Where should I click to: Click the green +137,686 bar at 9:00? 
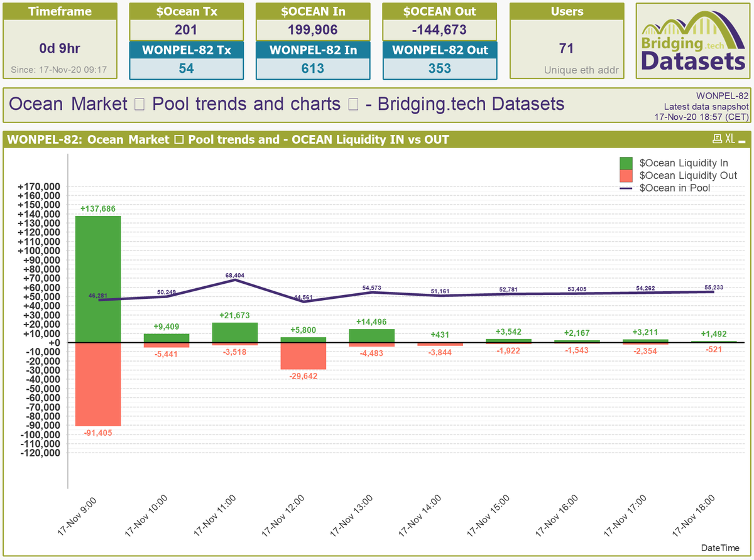click(x=98, y=279)
